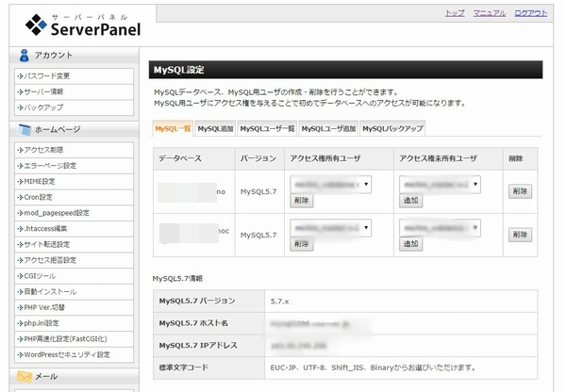This screenshot has height=392, width=566.
Task: Open PHP高速化設定(FastCGI化) menu item
Action: click(74, 339)
